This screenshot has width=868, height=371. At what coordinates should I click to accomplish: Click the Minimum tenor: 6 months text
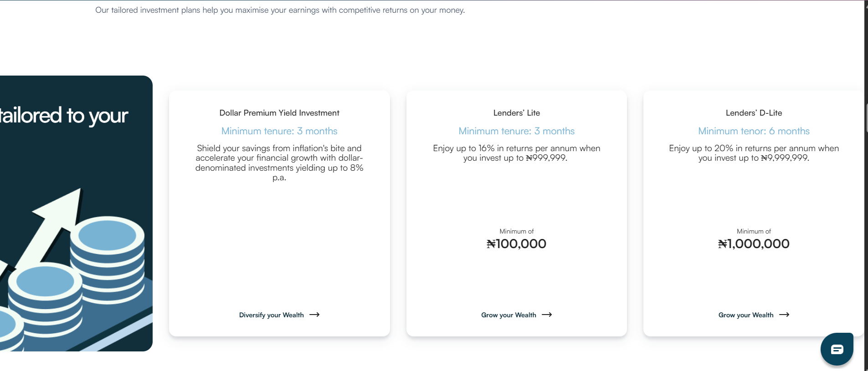click(754, 131)
